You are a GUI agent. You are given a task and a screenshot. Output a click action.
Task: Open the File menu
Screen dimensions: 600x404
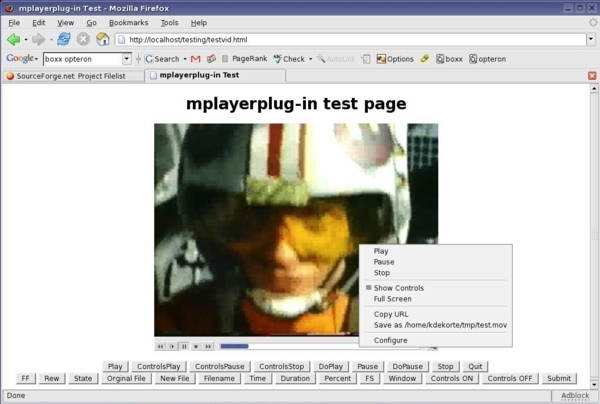[x=14, y=23]
